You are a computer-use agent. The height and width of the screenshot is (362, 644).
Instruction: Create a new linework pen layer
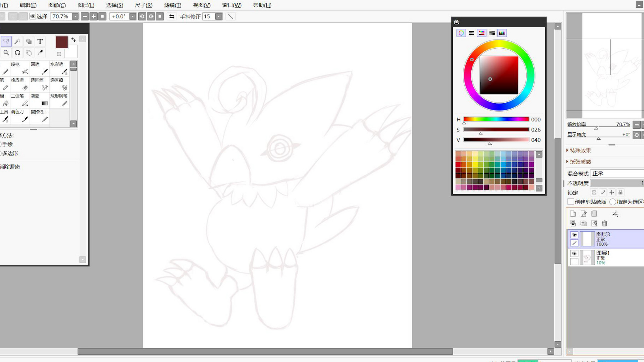coord(583,214)
